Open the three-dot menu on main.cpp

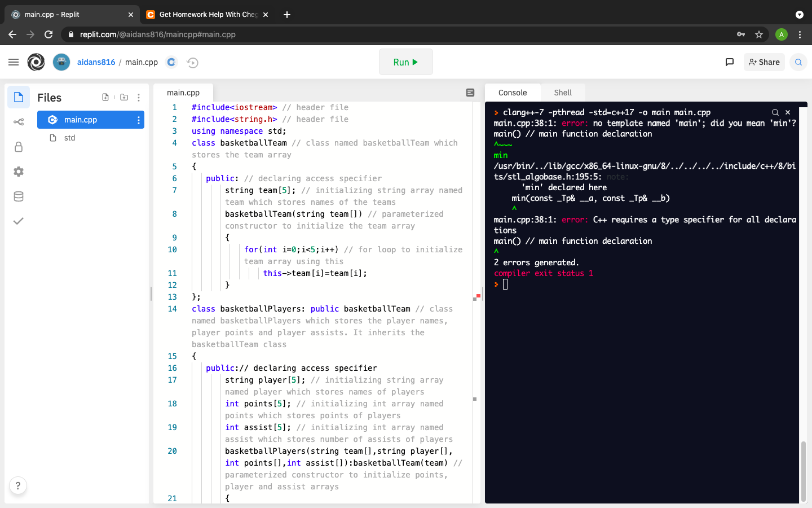pos(138,120)
